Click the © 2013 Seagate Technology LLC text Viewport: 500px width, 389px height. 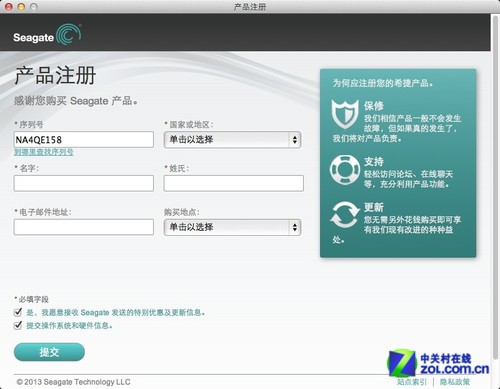coord(73,382)
